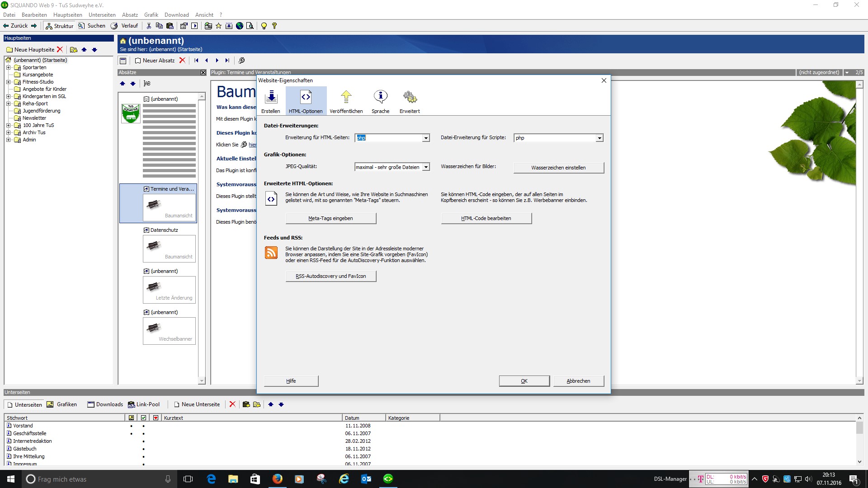Click the Meta-Tags eingeben button

330,218
